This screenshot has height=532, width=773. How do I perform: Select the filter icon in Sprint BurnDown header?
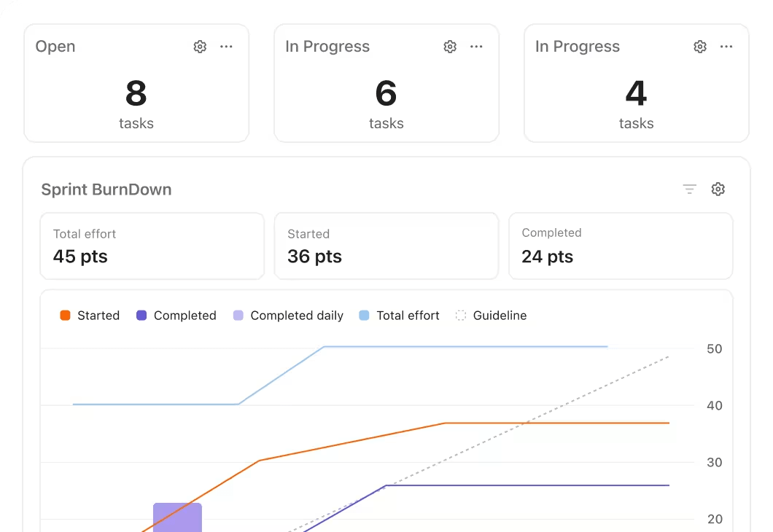click(689, 189)
